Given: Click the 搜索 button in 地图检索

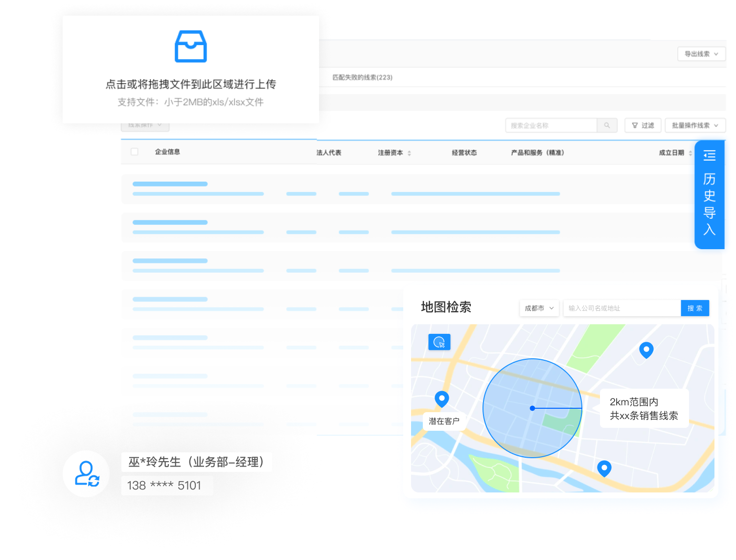Looking at the screenshot, I should coord(695,308).
